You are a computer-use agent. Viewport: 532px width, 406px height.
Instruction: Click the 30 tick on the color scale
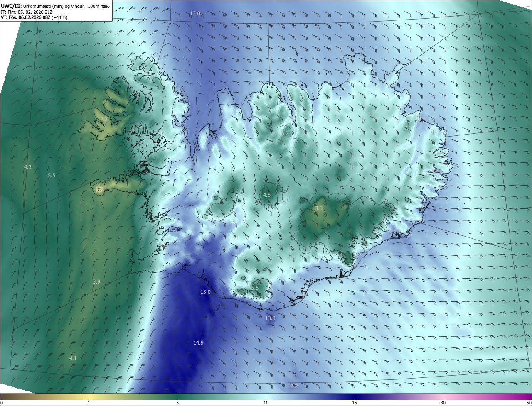point(443,403)
